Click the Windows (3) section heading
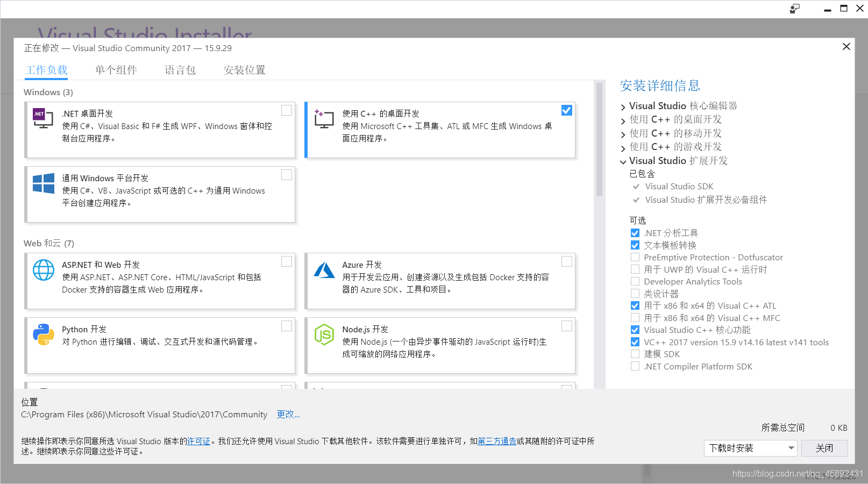The height and width of the screenshot is (484, 868). 48,92
